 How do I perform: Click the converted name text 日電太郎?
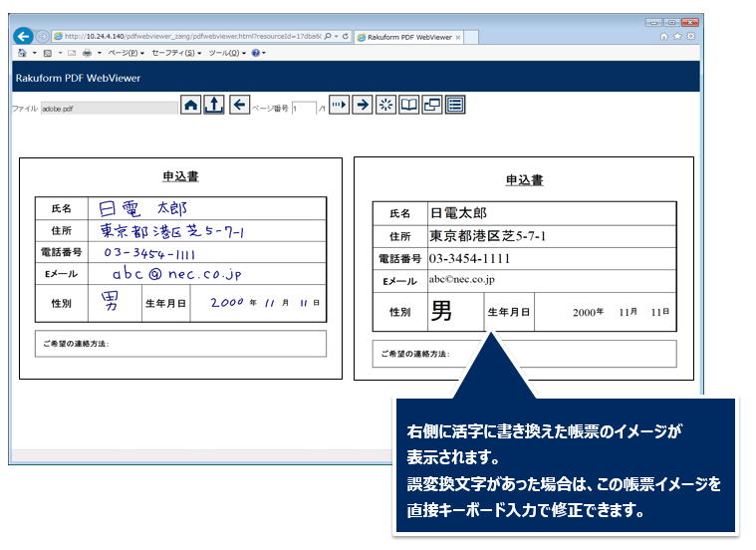click(x=458, y=213)
